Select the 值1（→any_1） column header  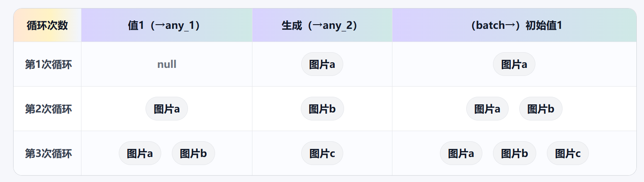(x=166, y=25)
